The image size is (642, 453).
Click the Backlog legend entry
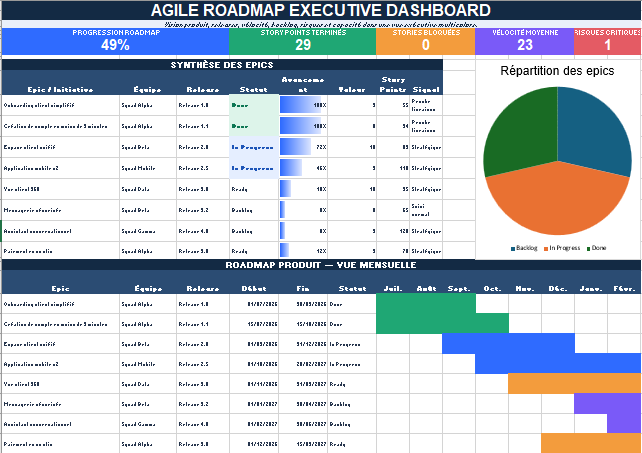[524, 248]
